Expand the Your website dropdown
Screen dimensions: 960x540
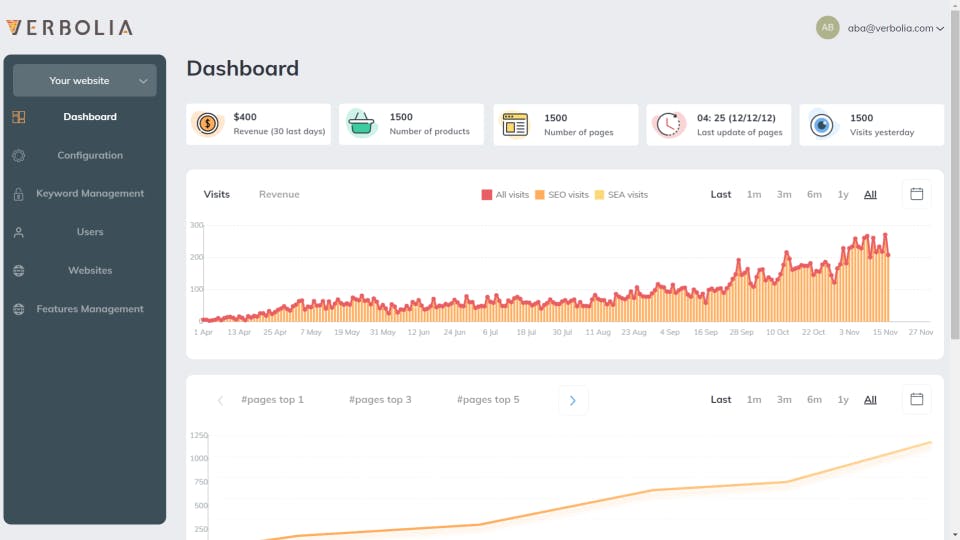85,80
